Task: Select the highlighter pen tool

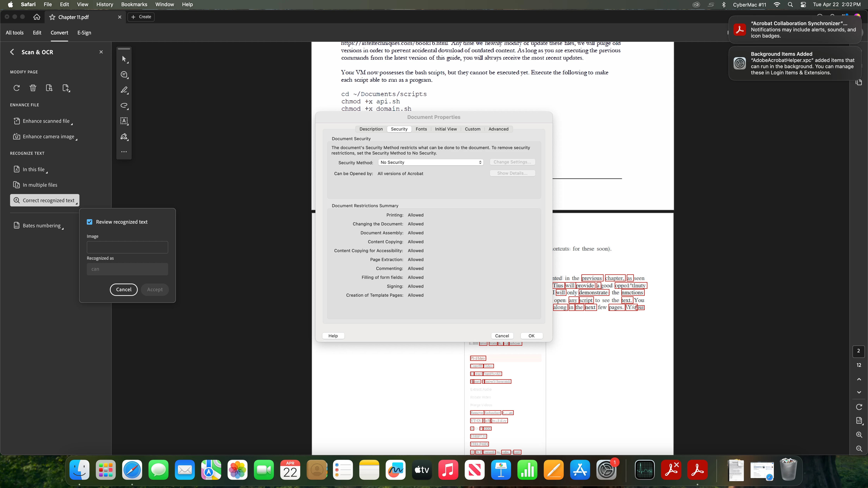Action: 124,90
